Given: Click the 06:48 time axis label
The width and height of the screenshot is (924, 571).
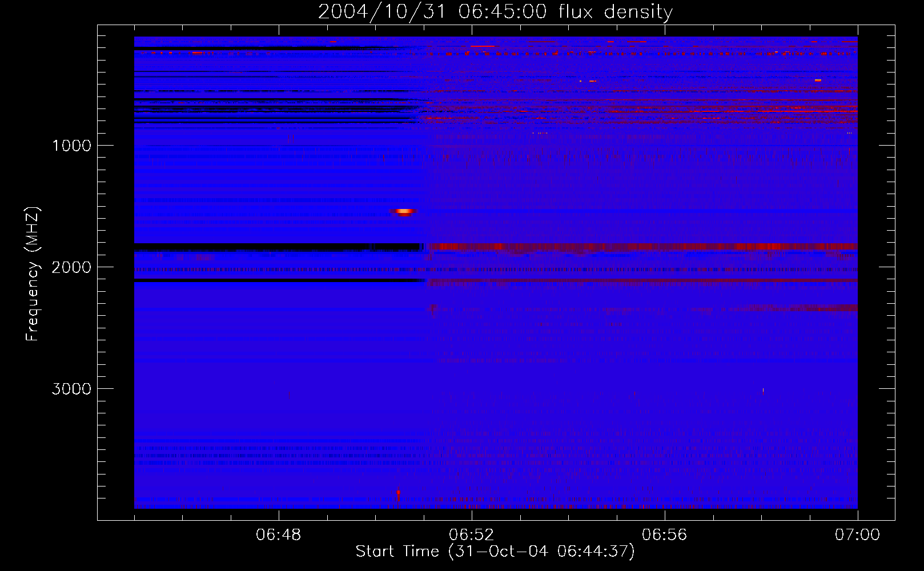Looking at the screenshot, I should (x=279, y=535).
